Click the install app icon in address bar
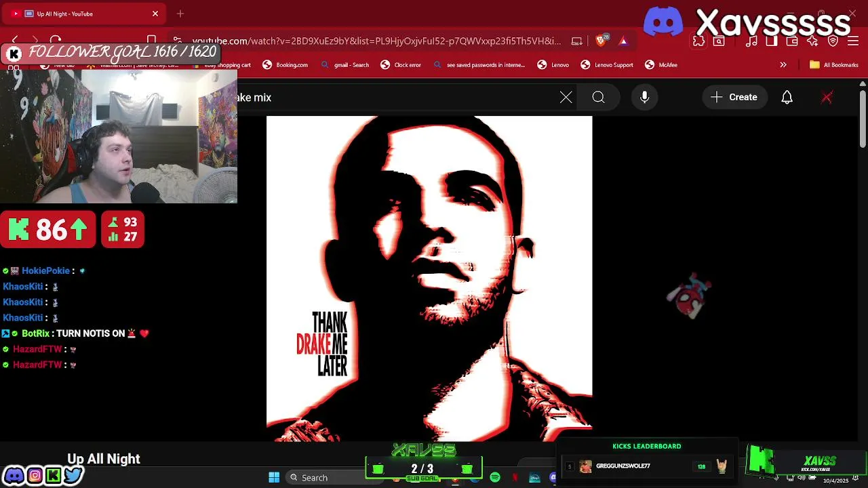This screenshot has width=868, height=488. pyautogui.click(x=576, y=41)
